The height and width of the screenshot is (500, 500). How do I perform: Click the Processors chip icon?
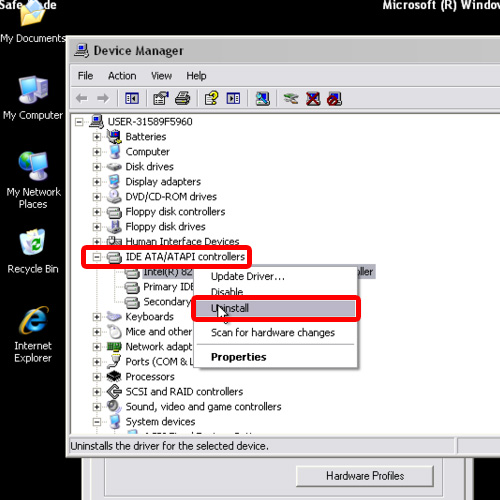(114, 376)
